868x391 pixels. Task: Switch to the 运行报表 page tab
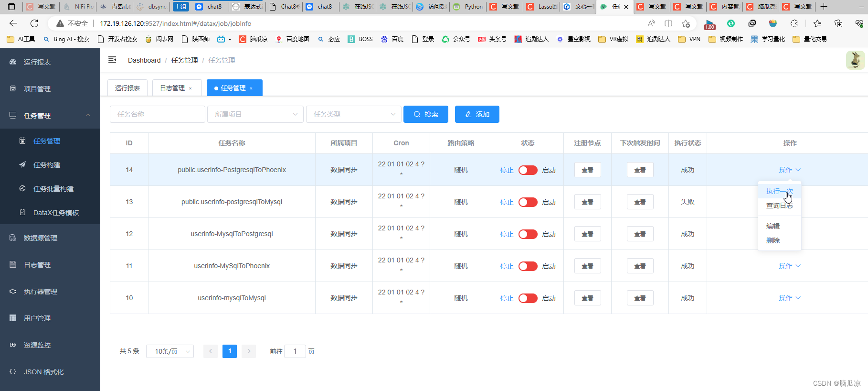point(127,88)
